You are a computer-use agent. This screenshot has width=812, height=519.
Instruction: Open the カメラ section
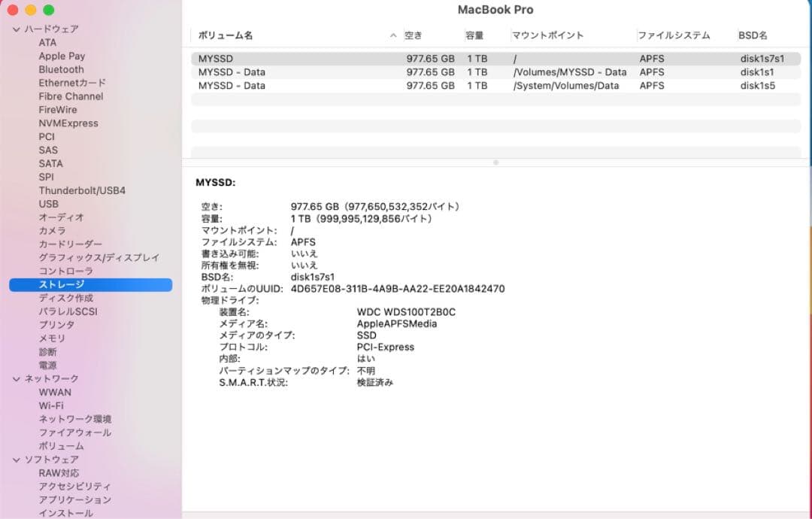click(x=51, y=231)
